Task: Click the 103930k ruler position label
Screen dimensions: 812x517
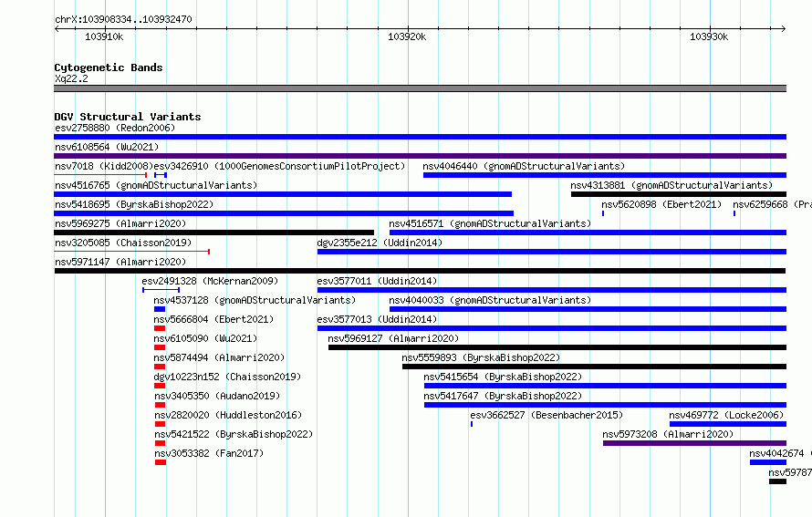Action: click(709, 36)
